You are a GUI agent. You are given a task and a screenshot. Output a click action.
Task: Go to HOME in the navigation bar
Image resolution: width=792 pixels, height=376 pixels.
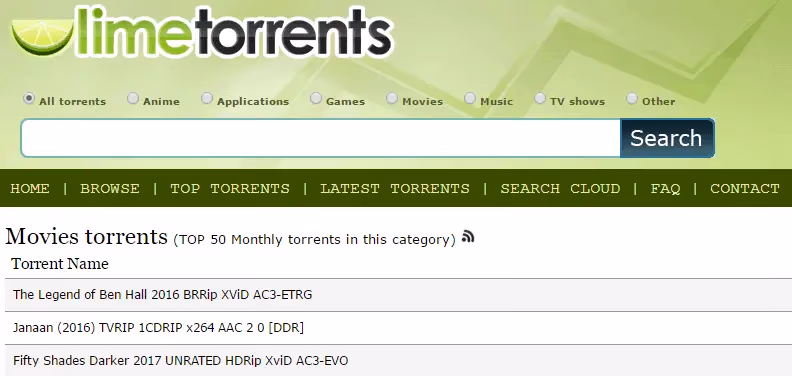pyautogui.click(x=30, y=189)
